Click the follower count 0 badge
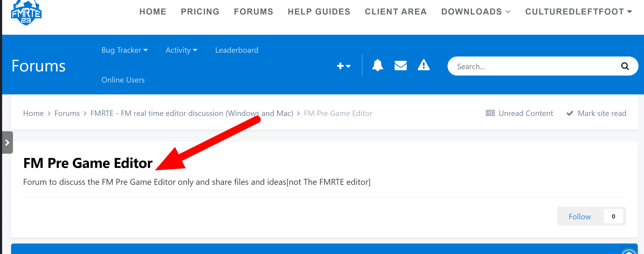This screenshot has height=254, width=644. click(613, 216)
